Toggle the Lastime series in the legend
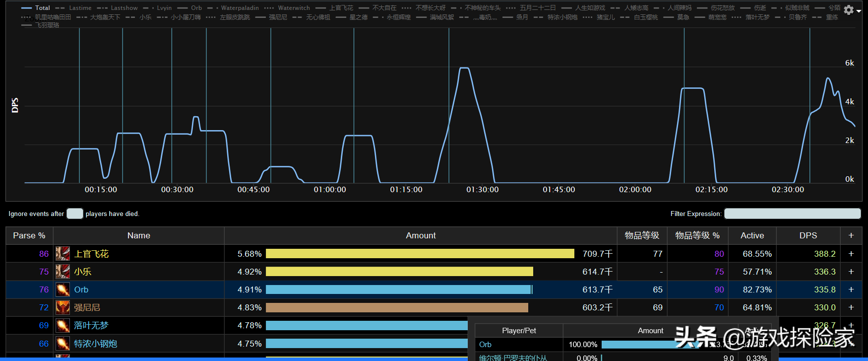 [73, 8]
